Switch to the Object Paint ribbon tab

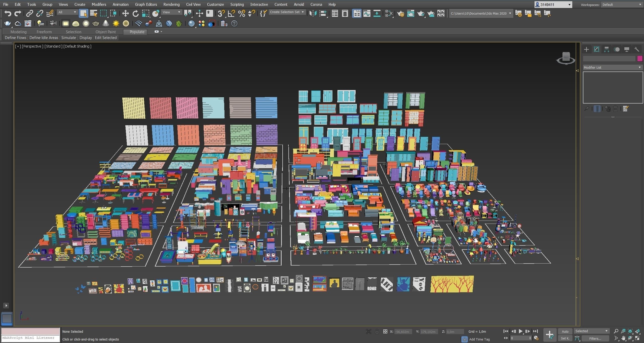pyautogui.click(x=105, y=32)
